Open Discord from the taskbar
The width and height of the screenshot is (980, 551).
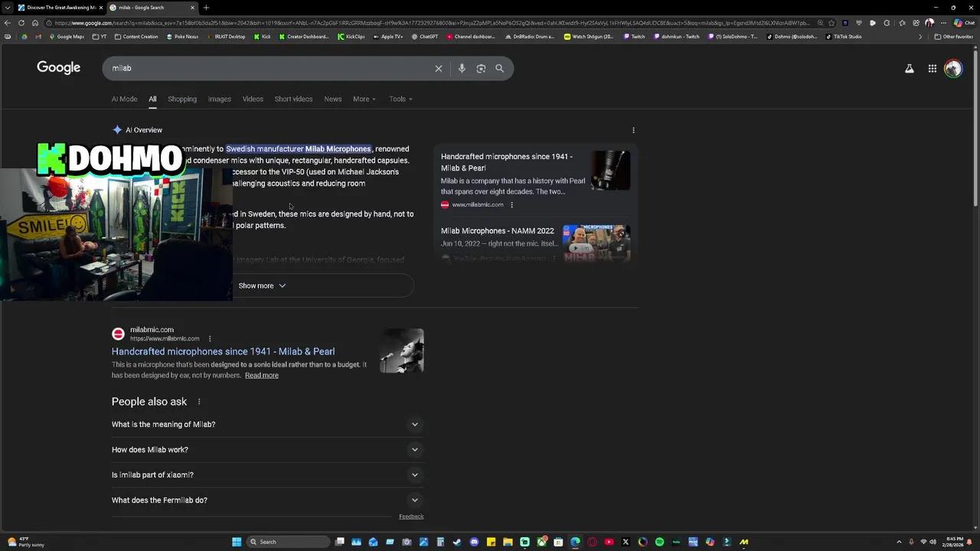click(x=474, y=542)
